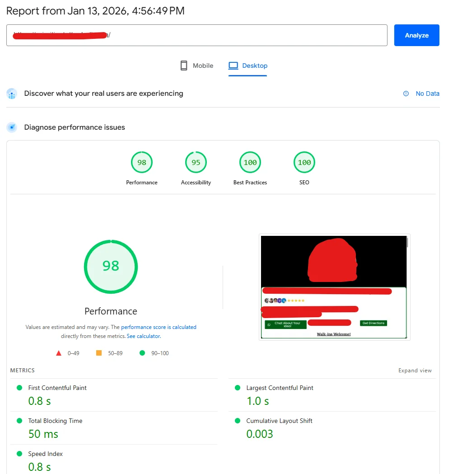Viewport: 476px width, 474px height.
Task: Click the phone icon next to Mobile
Action: 183,66
